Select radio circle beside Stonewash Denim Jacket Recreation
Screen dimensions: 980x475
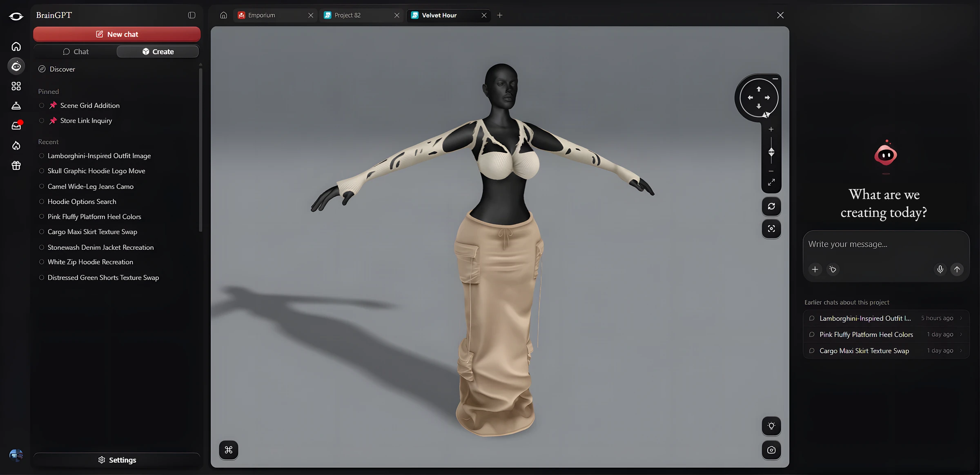coord(42,247)
